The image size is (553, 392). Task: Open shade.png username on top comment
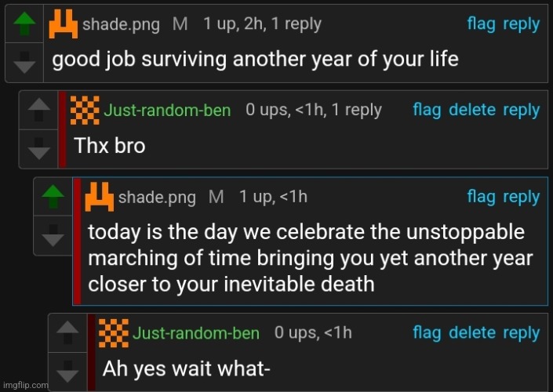[x=121, y=24]
